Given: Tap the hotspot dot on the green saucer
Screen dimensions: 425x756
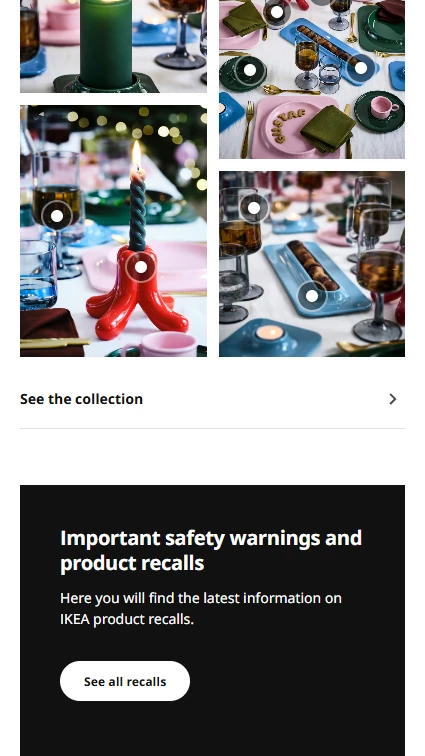Looking at the screenshot, I should [249, 70].
